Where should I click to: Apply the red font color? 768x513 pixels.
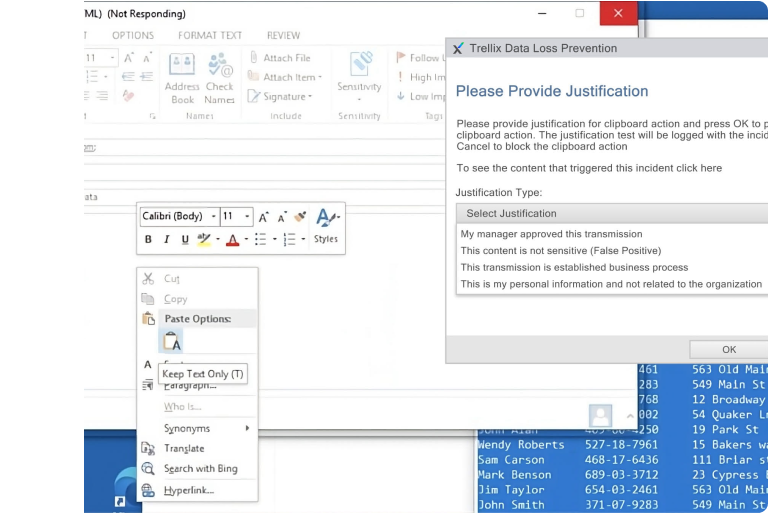tap(233, 239)
